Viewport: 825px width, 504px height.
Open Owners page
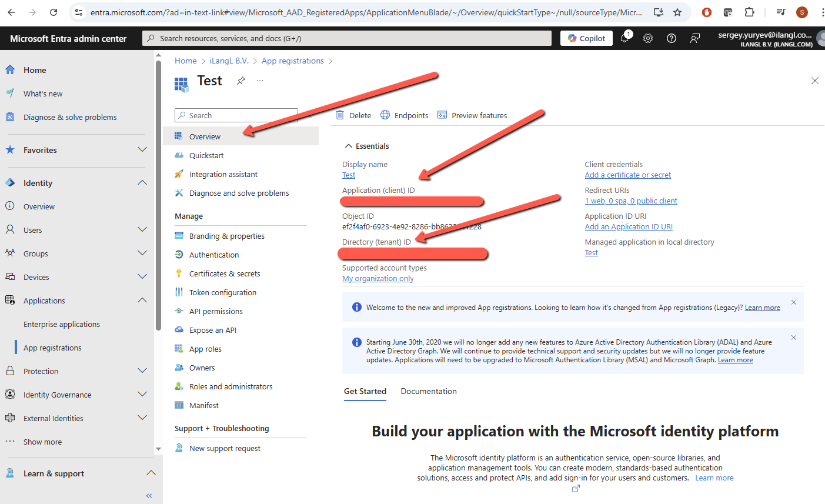point(202,368)
